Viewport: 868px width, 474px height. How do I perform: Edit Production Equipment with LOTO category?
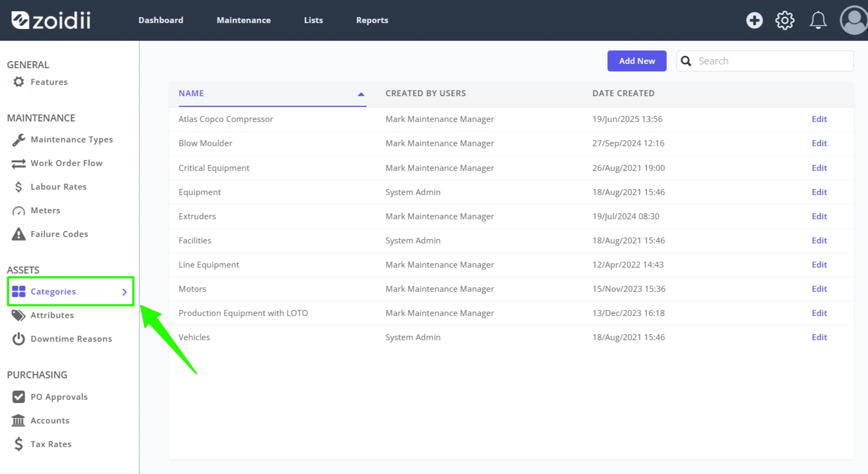[x=819, y=313]
